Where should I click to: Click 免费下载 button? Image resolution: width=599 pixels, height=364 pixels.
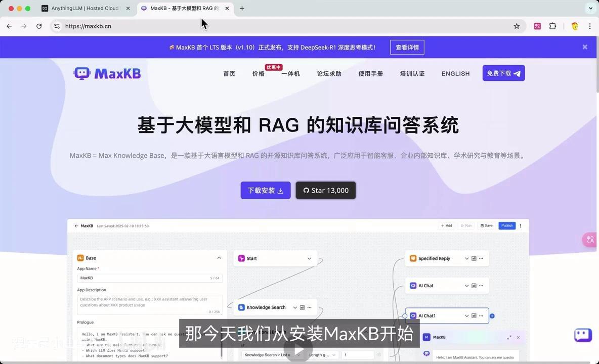tap(503, 73)
